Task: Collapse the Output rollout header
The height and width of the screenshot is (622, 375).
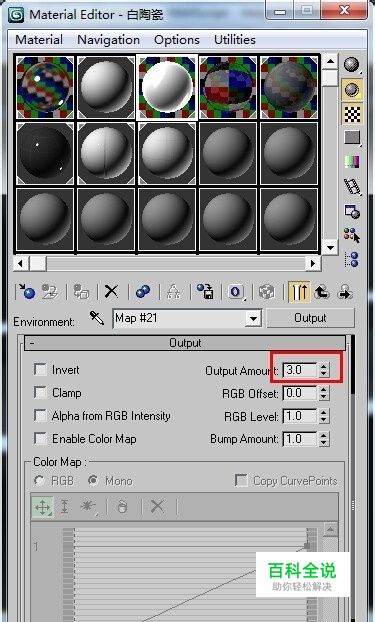Action: click(x=185, y=343)
